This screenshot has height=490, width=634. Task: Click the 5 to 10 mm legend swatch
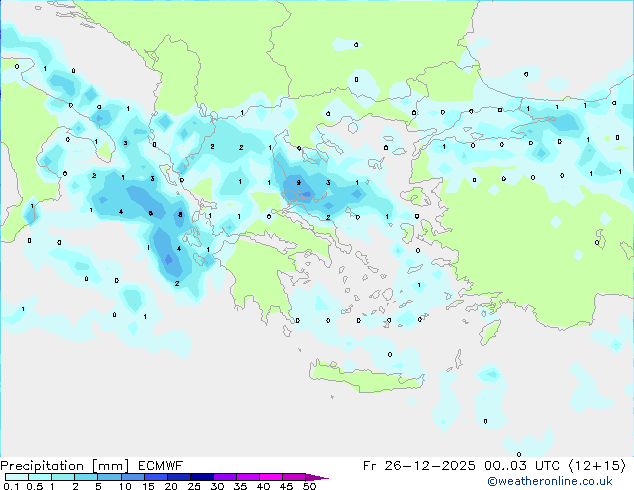[110, 477]
